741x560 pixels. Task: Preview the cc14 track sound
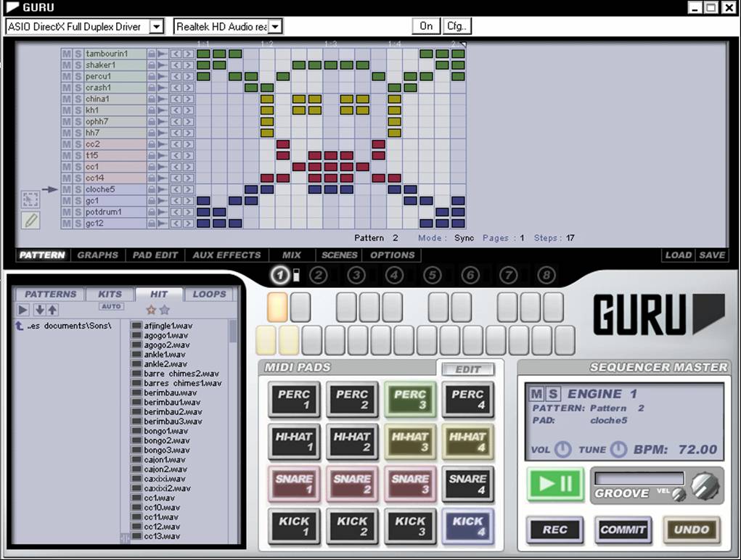click(162, 178)
